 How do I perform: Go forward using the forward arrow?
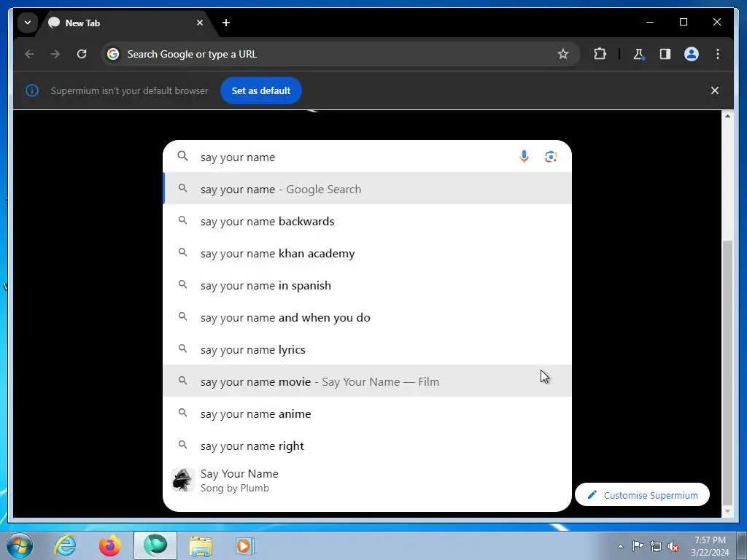[55, 54]
